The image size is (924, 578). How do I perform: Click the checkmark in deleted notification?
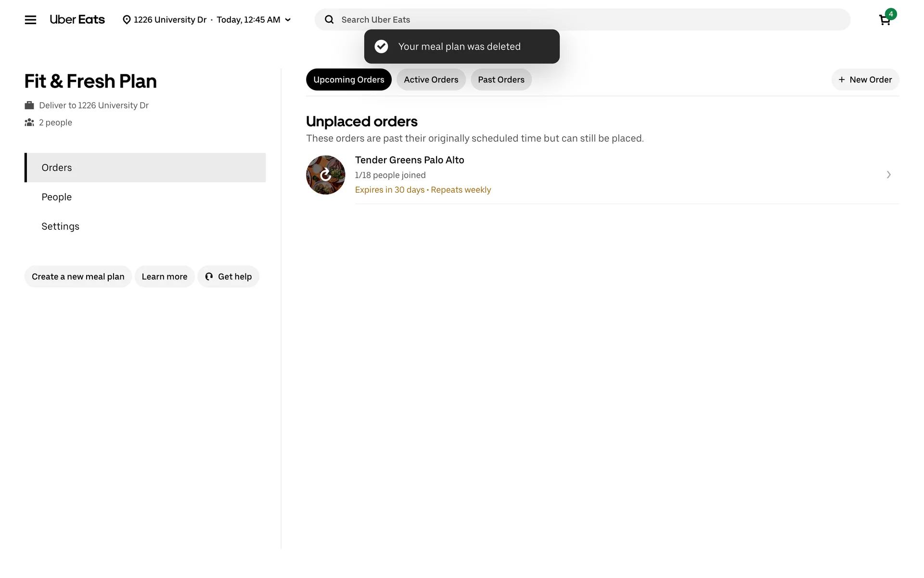point(381,46)
